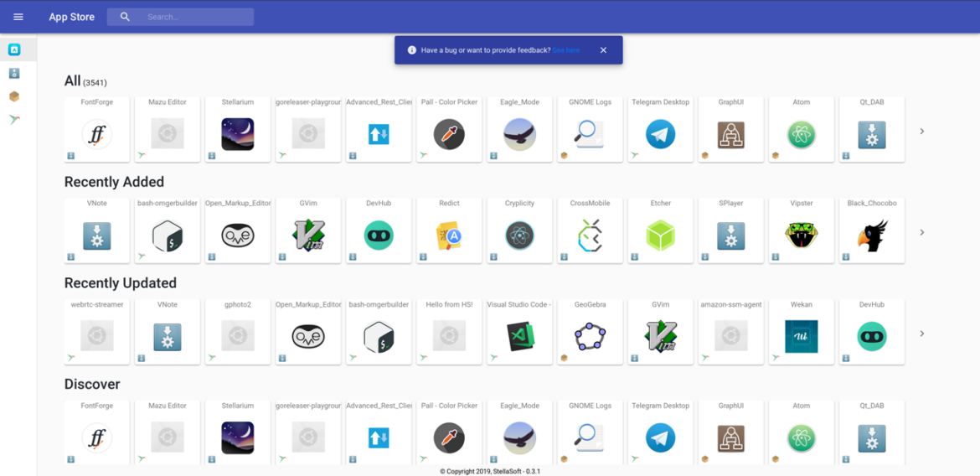The height and width of the screenshot is (476, 980).
Task: Filter by Snap bird icon in the sidebar
Action: pos(14,120)
